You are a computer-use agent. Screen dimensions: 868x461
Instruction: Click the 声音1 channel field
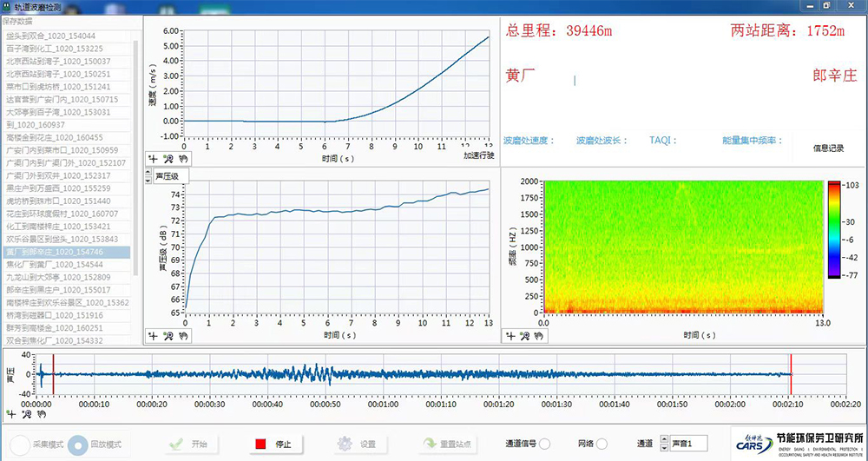click(x=688, y=444)
